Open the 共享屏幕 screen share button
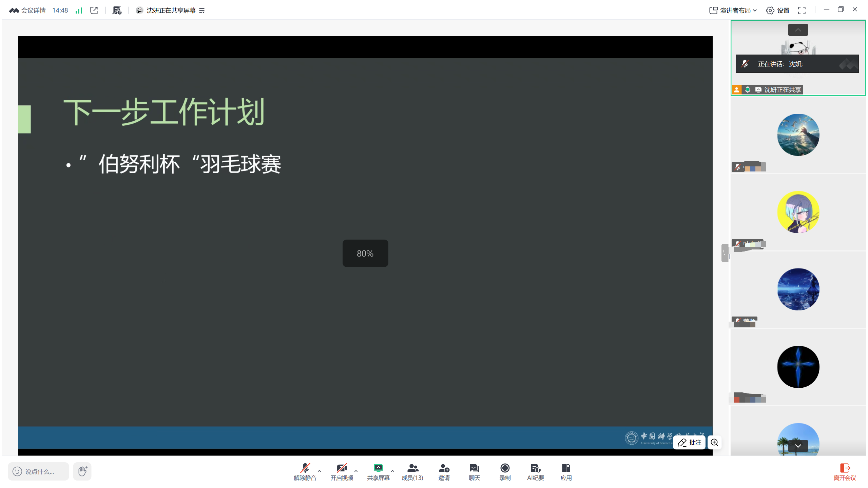The image size is (868, 488). (x=378, y=472)
